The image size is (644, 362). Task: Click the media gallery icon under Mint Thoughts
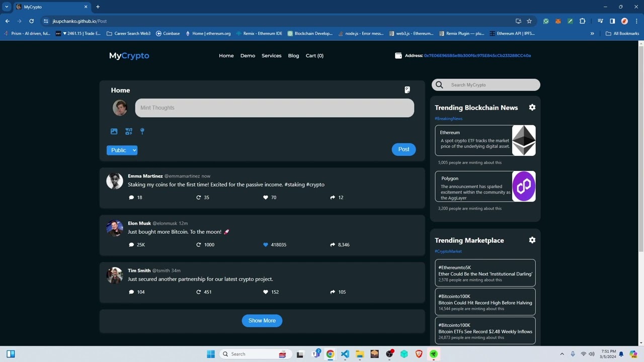129,131
